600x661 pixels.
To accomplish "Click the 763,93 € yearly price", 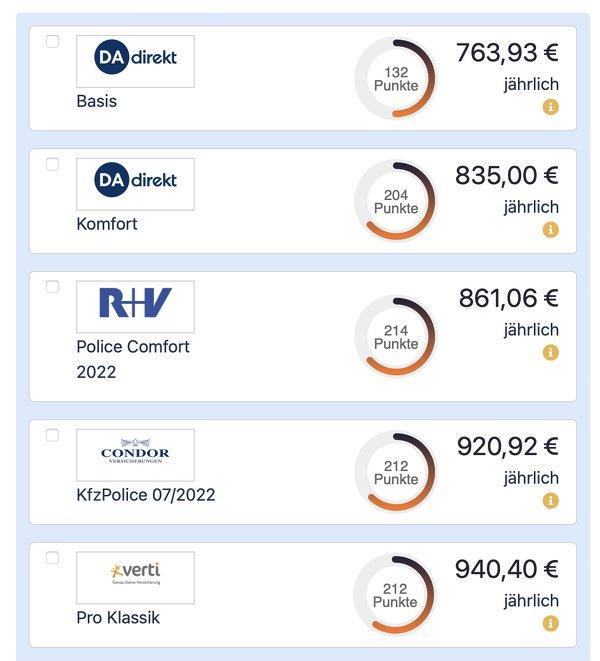I will click(x=507, y=53).
